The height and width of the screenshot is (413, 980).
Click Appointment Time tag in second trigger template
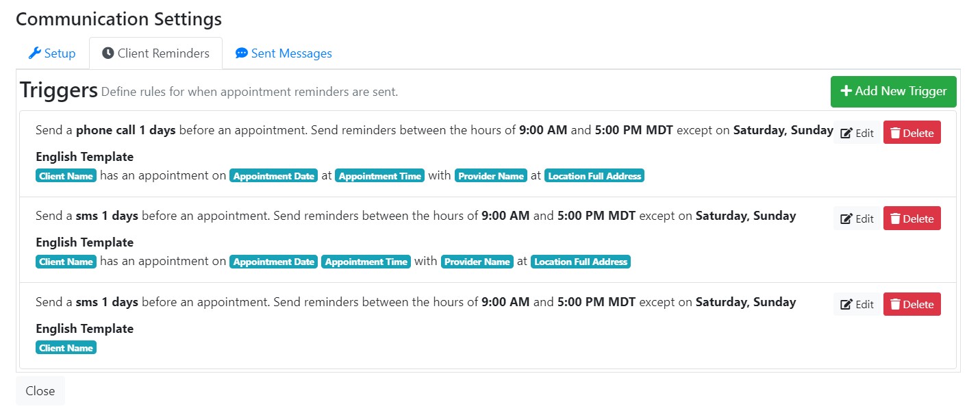coord(366,262)
